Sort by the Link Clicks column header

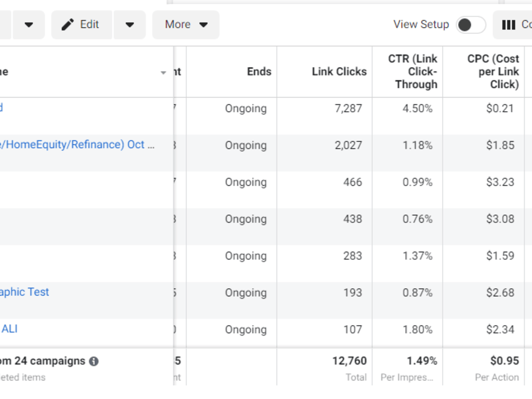[339, 72]
